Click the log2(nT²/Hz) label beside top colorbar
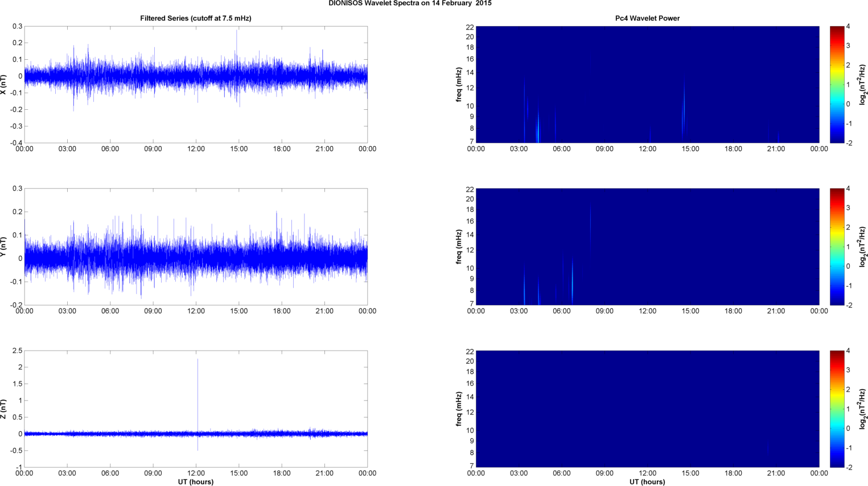This screenshot has width=868, height=486. point(863,84)
